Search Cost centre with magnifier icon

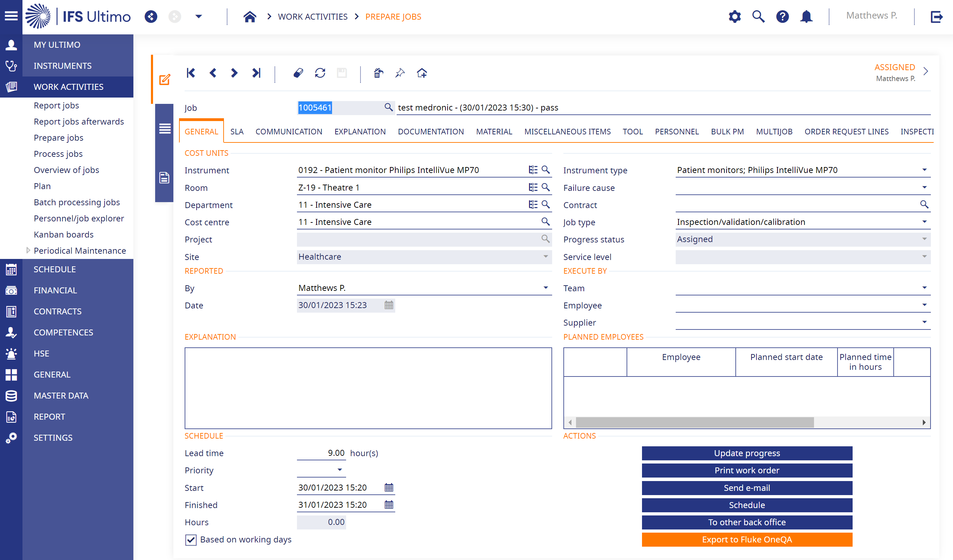(x=545, y=222)
